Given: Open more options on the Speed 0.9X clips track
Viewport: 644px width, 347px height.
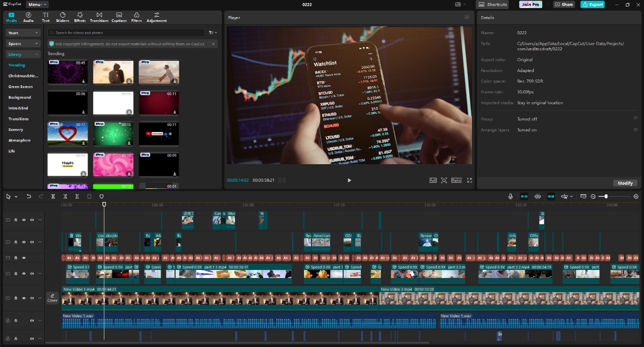Looking at the screenshot, I should [x=40, y=274].
